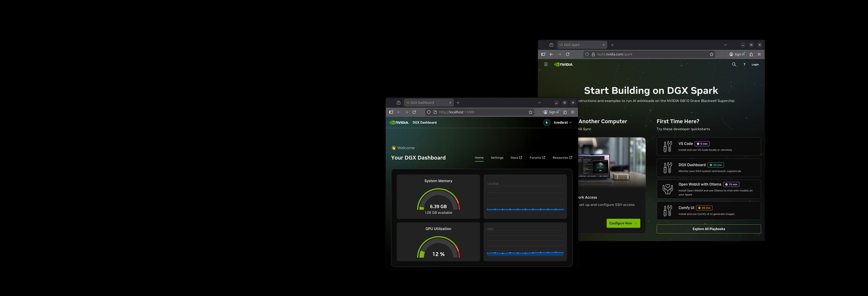The image size is (868, 296).
Task: Go forward in the DGX Dashboard window
Action: tap(406, 112)
